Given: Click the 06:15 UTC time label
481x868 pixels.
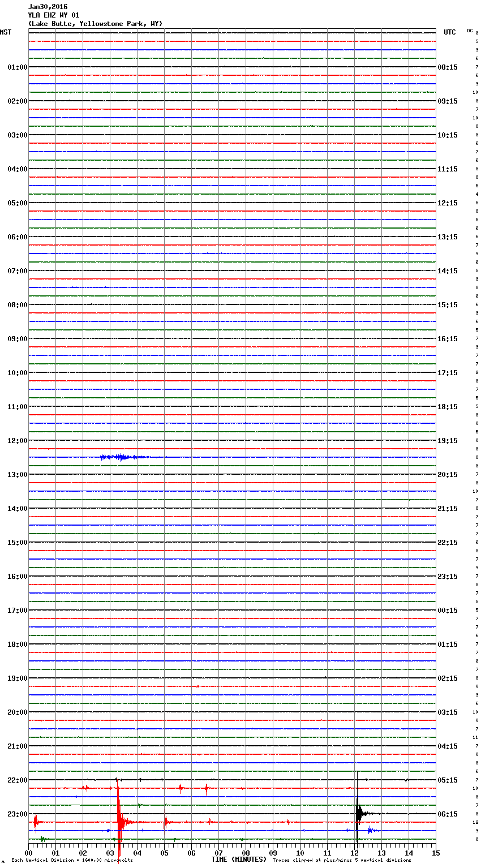Looking at the screenshot, I should click(448, 814).
